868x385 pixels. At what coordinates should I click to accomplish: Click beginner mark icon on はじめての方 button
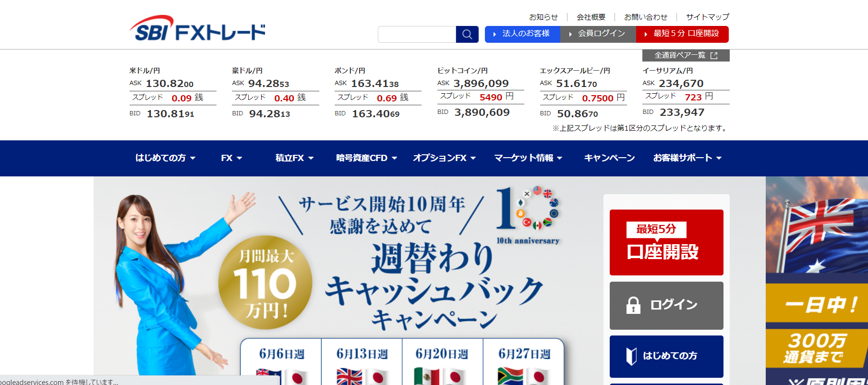point(631,356)
